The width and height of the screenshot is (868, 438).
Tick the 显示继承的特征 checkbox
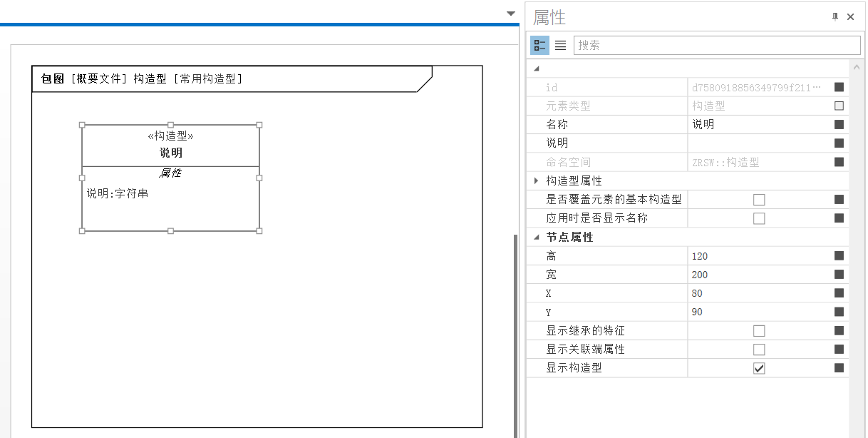coord(759,331)
